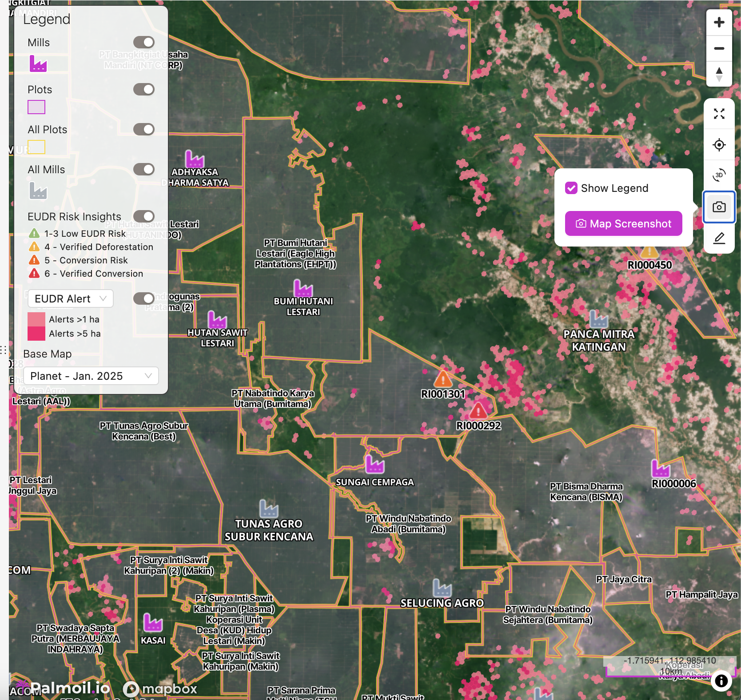Open the RI000292 verified conversion marker
Viewport: 741px width, 700px height.
point(478,410)
